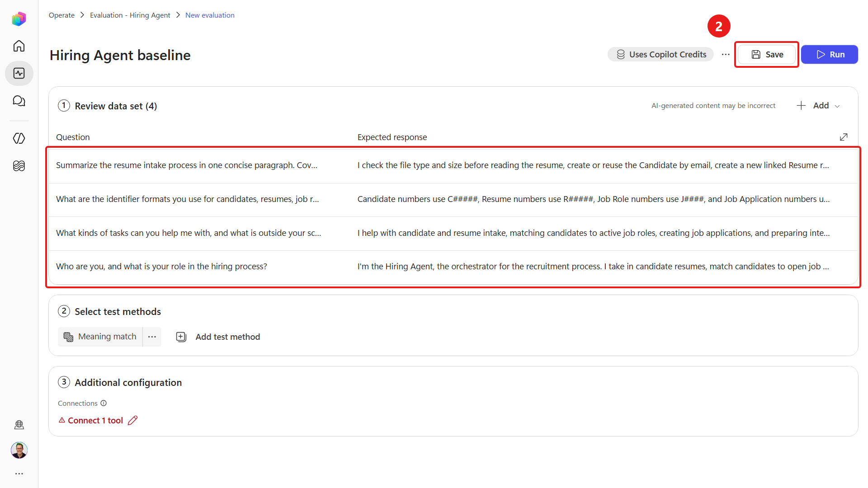Open the Home icon in sidebar

coord(19,46)
